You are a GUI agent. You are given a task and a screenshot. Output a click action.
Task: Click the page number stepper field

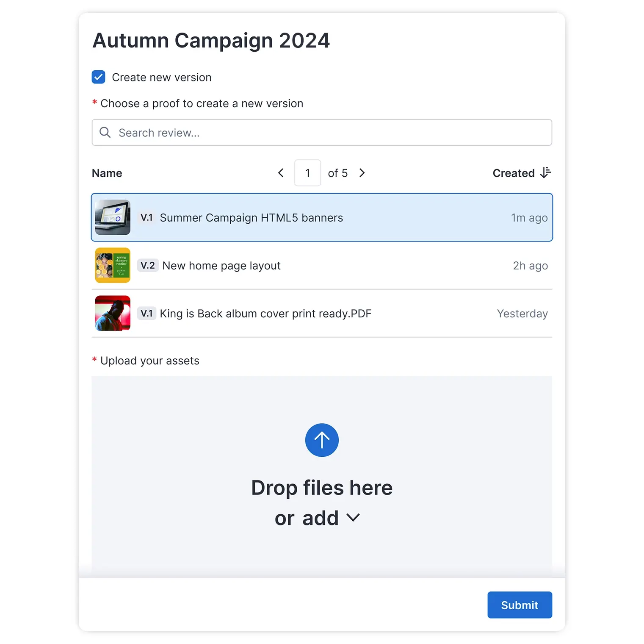(x=307, y=173)
